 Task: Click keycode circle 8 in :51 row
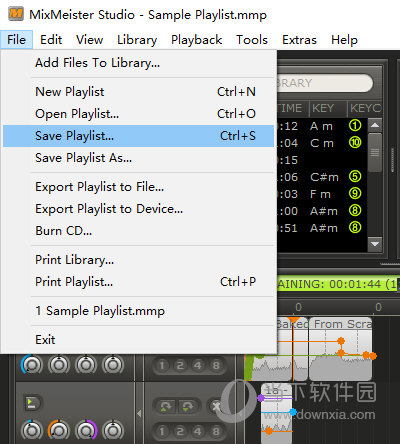[x=355, y=227]
